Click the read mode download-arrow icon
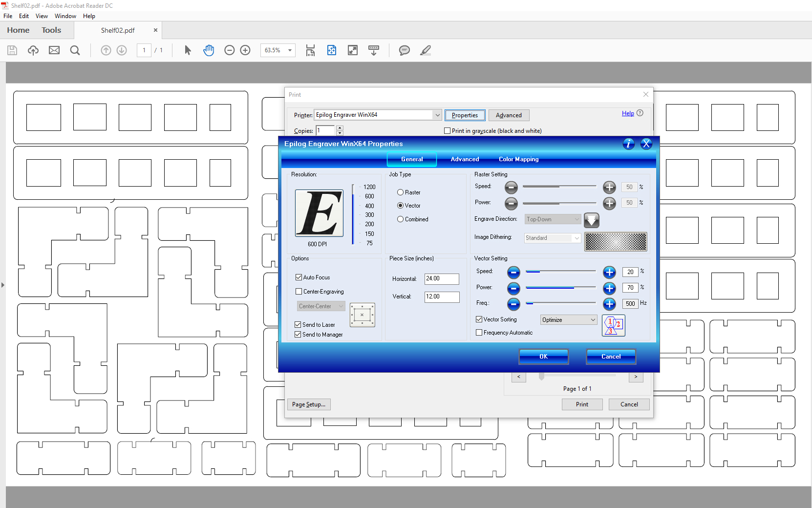The image size is (812, 508). tap(374, 50)
